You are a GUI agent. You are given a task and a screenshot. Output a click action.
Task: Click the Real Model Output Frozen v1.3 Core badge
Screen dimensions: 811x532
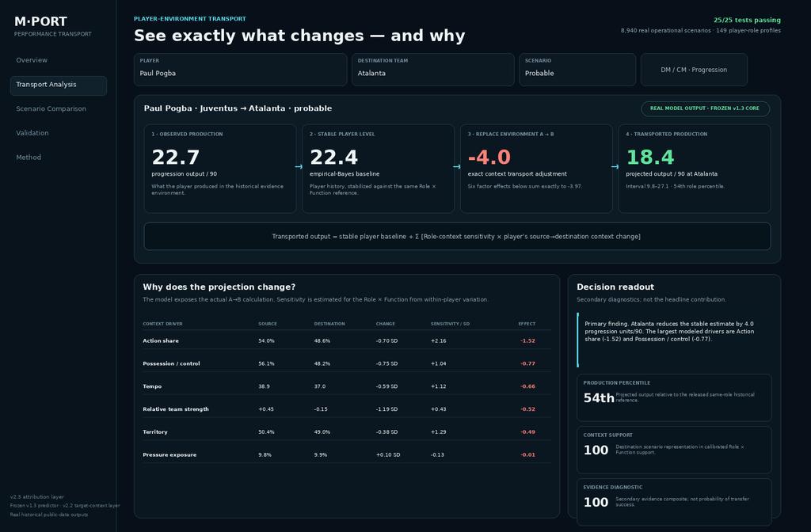(705, 108)
